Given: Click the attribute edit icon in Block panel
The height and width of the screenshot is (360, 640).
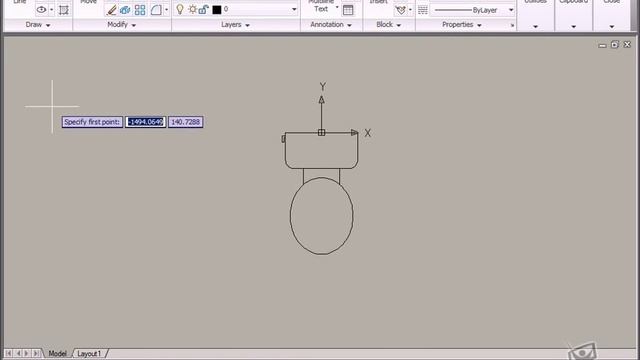Looking at the screenshot, I should point(401,10).
